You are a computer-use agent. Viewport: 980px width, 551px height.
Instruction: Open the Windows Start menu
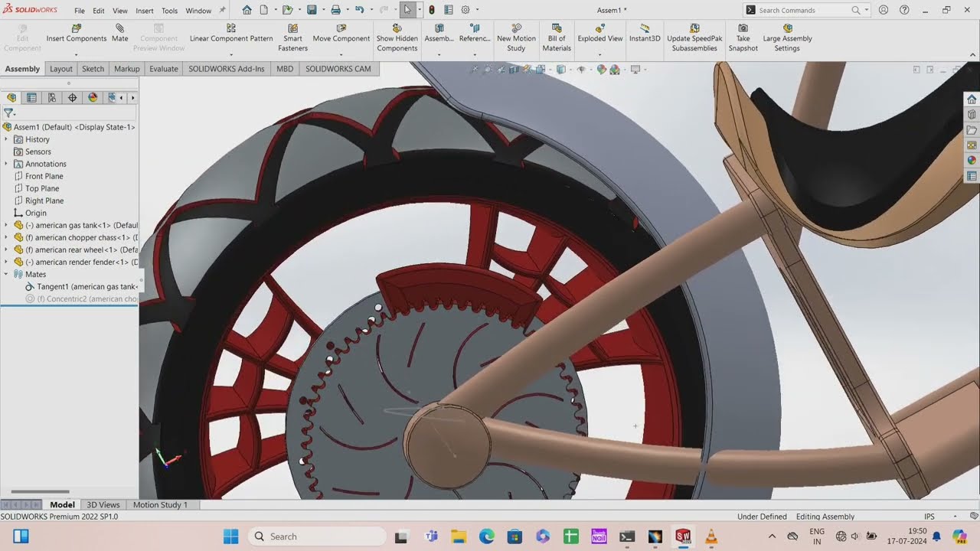pyautogui.click(x=230, y=536)
